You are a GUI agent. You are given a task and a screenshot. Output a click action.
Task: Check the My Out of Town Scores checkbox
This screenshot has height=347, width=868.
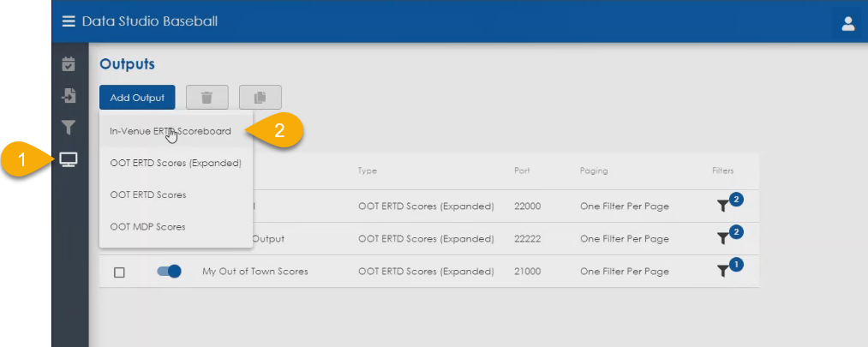(120, 272)
